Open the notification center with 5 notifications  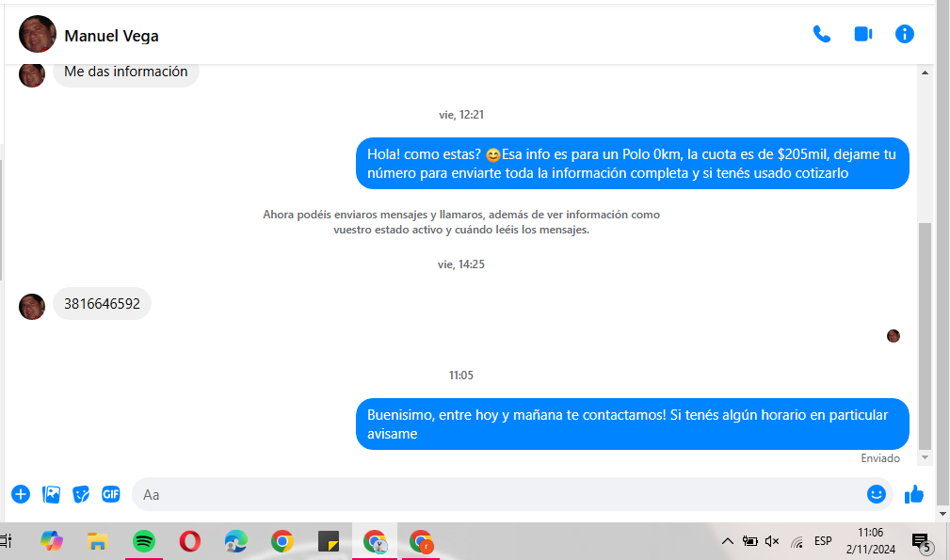pyautogui.click(x=922, y=542)
